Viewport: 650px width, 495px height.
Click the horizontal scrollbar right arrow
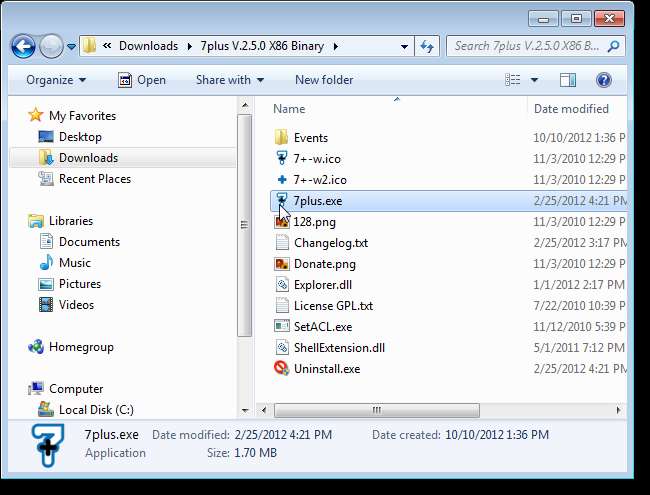[x=618, y=410]
